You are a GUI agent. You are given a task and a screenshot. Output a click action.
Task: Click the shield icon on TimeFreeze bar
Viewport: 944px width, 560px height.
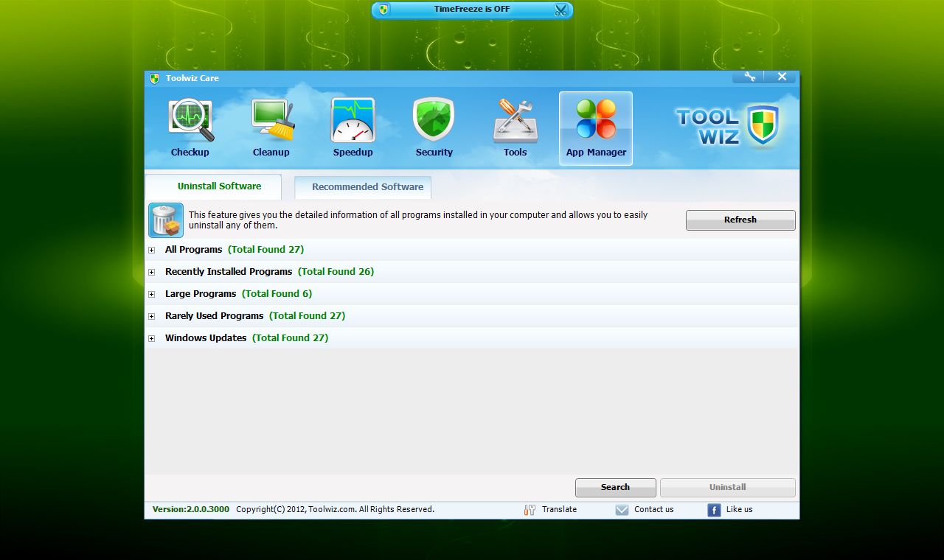383,10
